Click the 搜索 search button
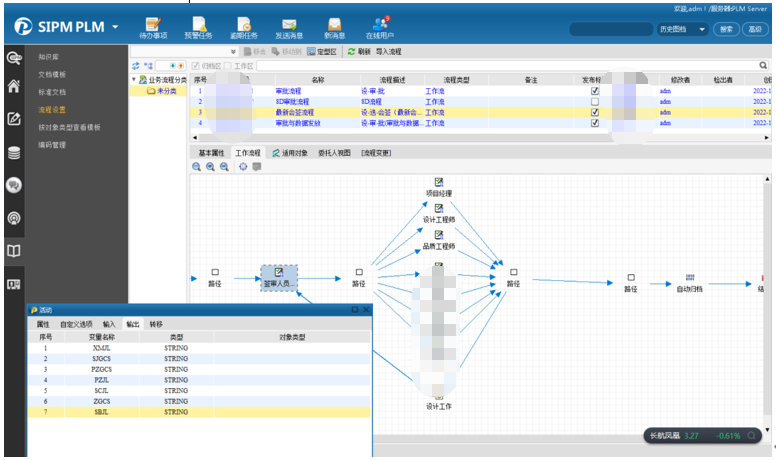776x460 pixels. 727,29
